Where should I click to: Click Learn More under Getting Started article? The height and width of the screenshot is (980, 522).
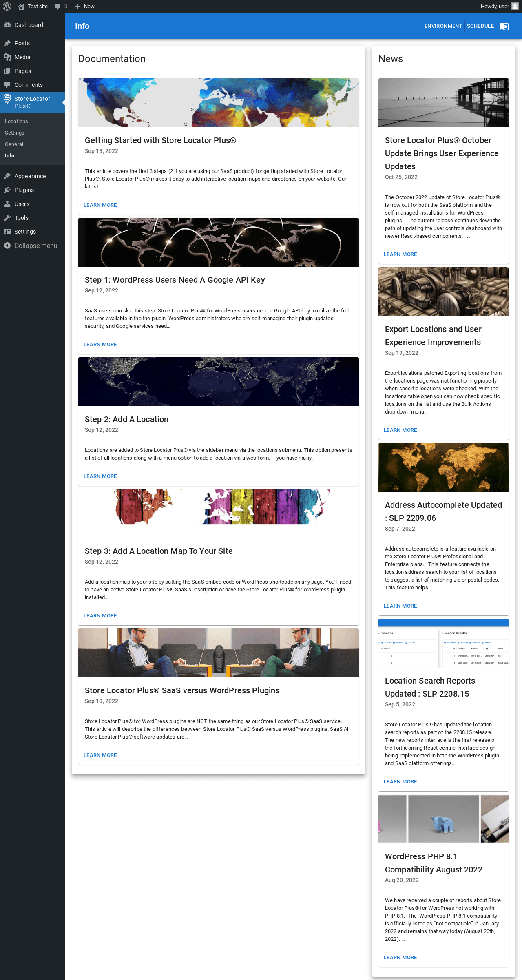tap(100, 205)
